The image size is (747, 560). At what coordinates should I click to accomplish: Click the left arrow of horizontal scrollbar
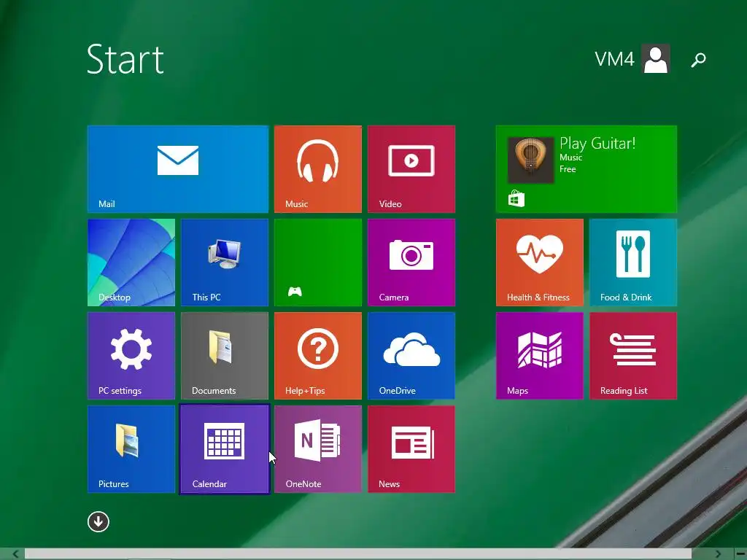[15, 554]
